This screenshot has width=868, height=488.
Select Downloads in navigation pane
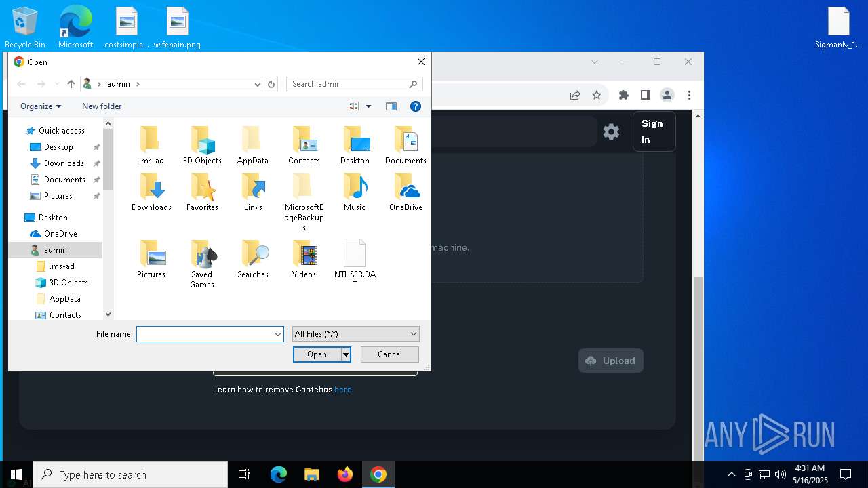pyautogui.click(x=64, y=163)
